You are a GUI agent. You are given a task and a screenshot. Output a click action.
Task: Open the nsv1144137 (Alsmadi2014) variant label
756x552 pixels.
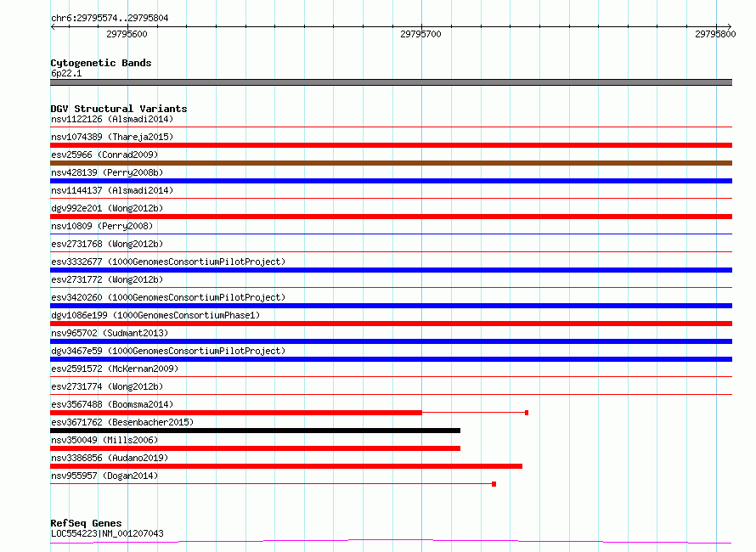(112, 190)
